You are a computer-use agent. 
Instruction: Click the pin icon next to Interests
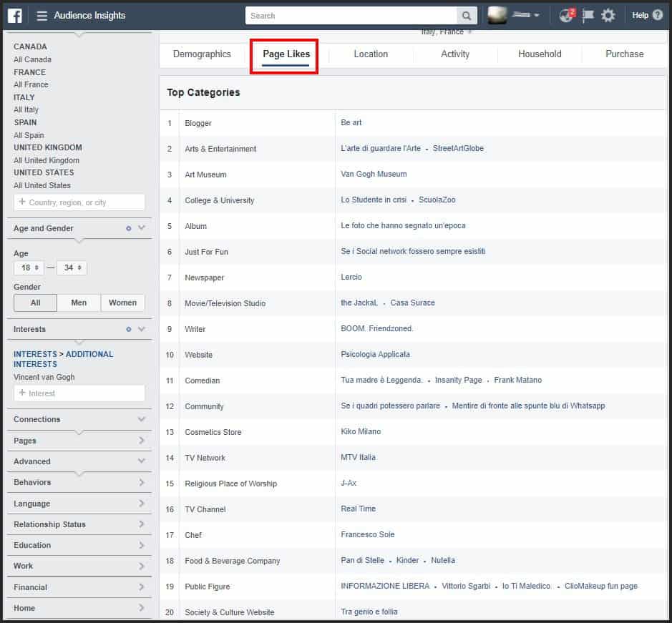[128, 329]
